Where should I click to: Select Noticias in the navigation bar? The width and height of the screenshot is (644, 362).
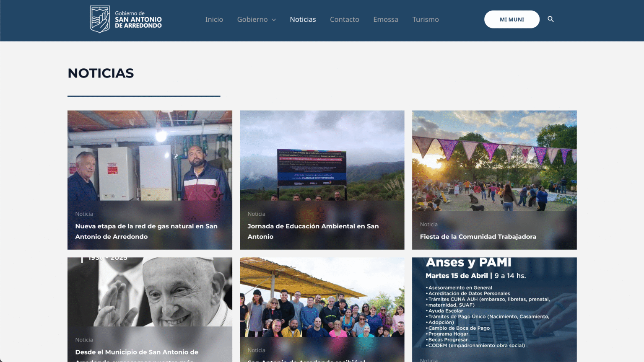point(303,19)
